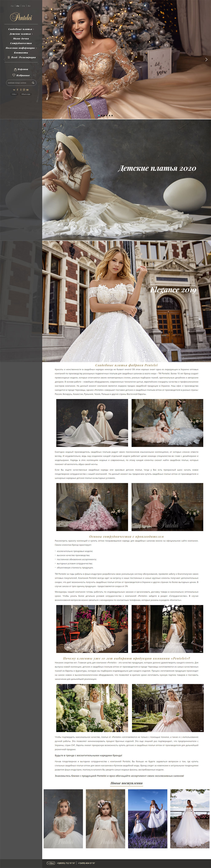
Task: Open the Facebook social icon
Action: pyautogui.click(x=18, y=90)
